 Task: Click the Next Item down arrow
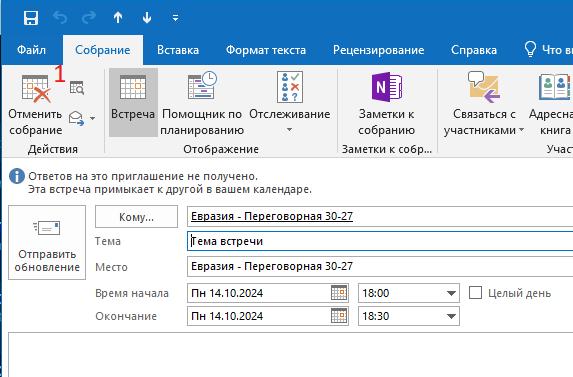pyautogui.click(x=147, y=17)
